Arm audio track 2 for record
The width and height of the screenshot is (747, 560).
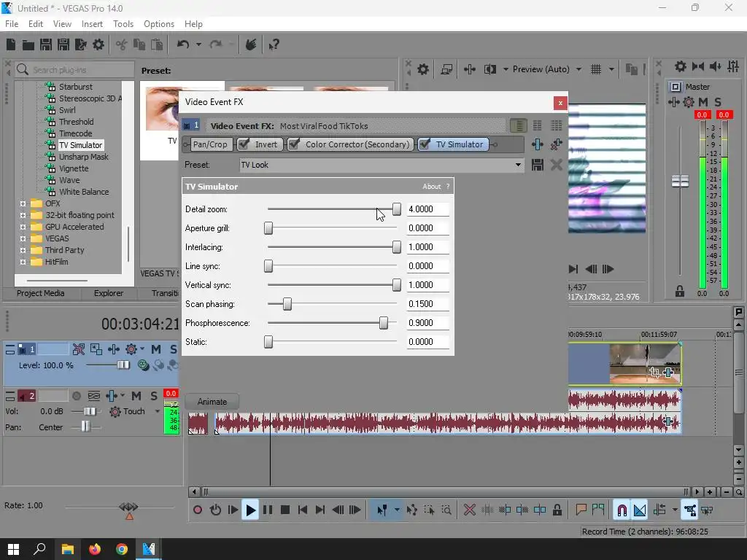coord(76,396)
